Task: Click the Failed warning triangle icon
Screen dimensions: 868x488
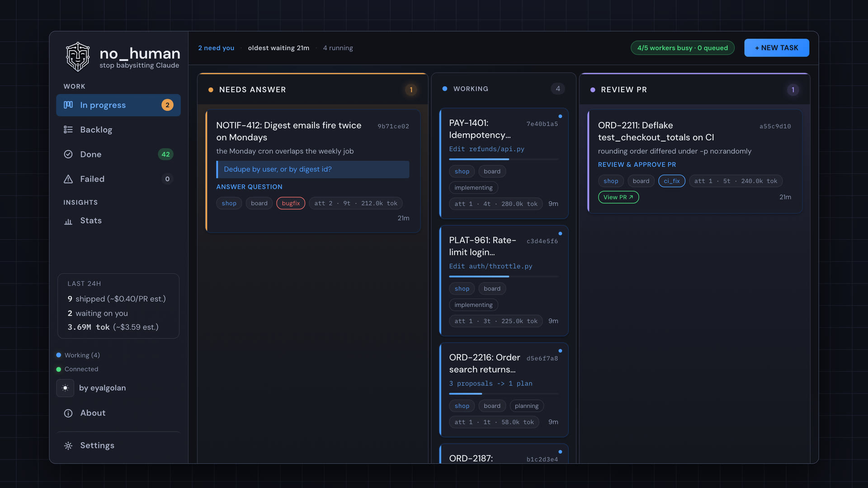Action: (68, 179)
